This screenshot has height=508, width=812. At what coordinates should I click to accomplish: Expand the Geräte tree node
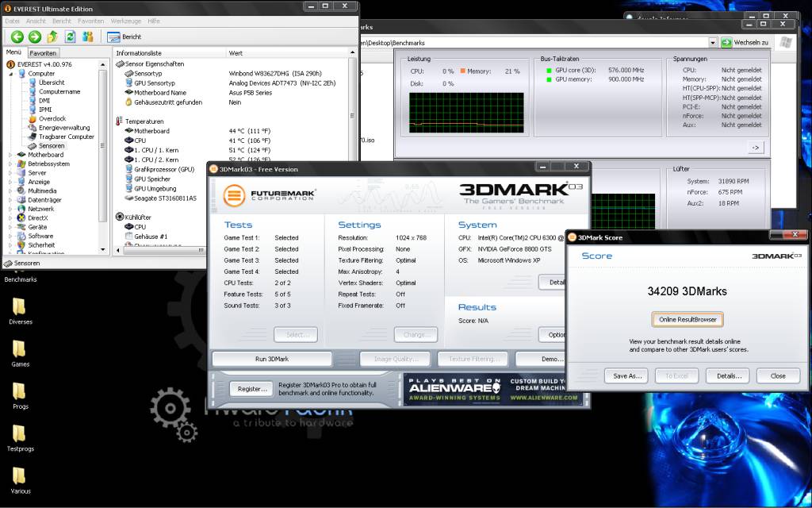click(x=11, y=227)
